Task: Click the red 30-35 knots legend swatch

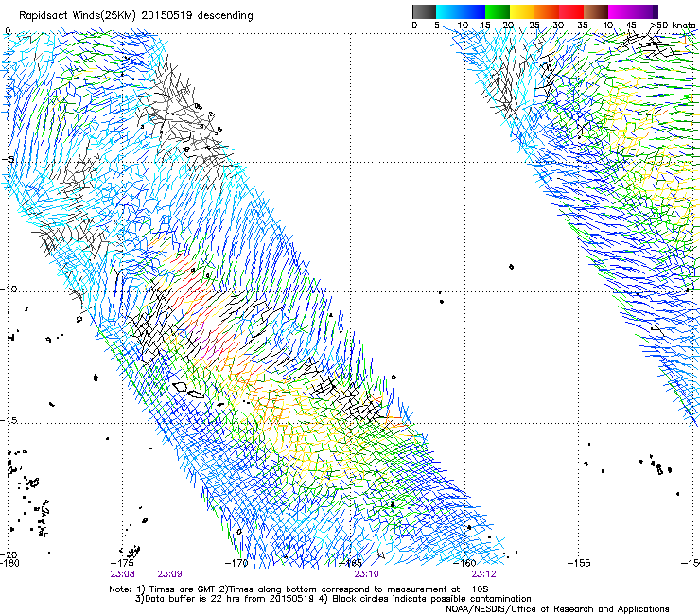Action: pyautogui.click(x=571, y=11)
